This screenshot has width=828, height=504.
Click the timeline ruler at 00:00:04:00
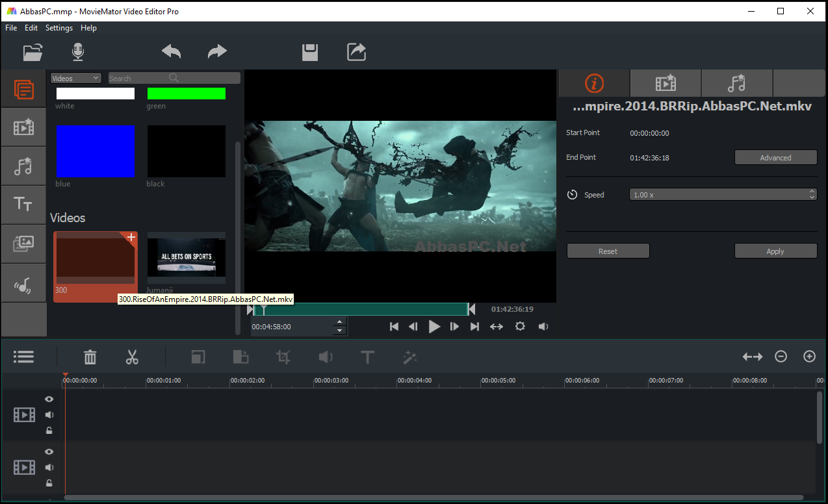click(415, 381)
